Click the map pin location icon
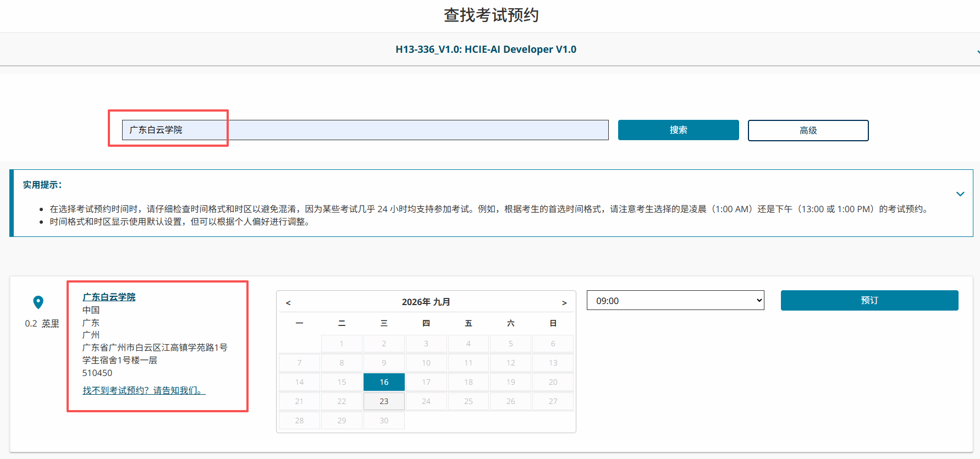 point(38,302)
